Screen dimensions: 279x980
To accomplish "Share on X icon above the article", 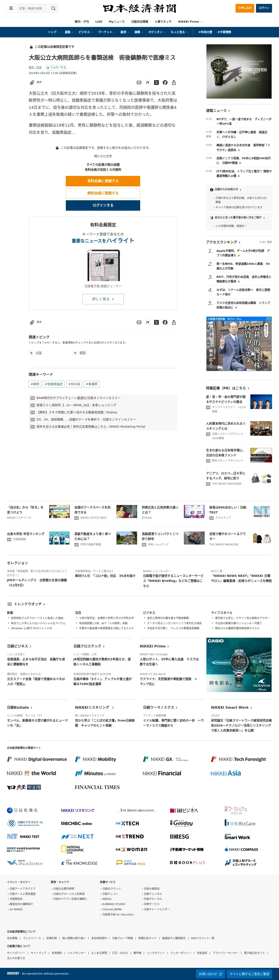I will tap(156, 83).
